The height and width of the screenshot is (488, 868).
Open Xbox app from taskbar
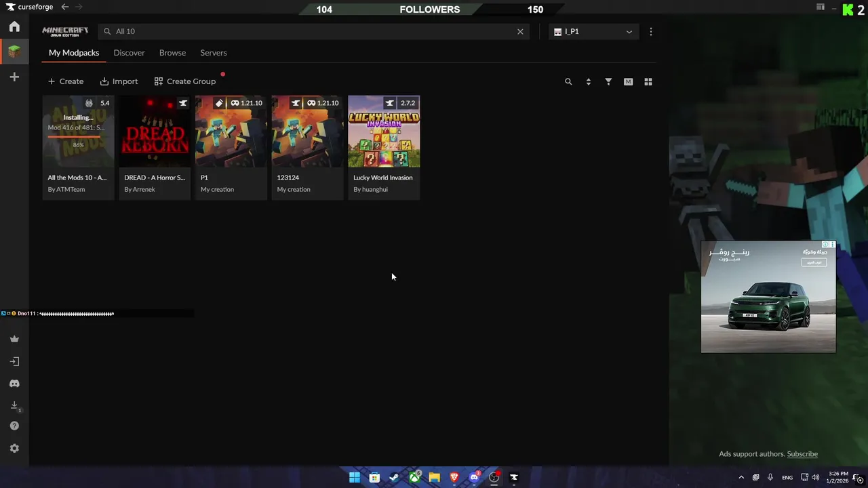[x=414, y=477]
